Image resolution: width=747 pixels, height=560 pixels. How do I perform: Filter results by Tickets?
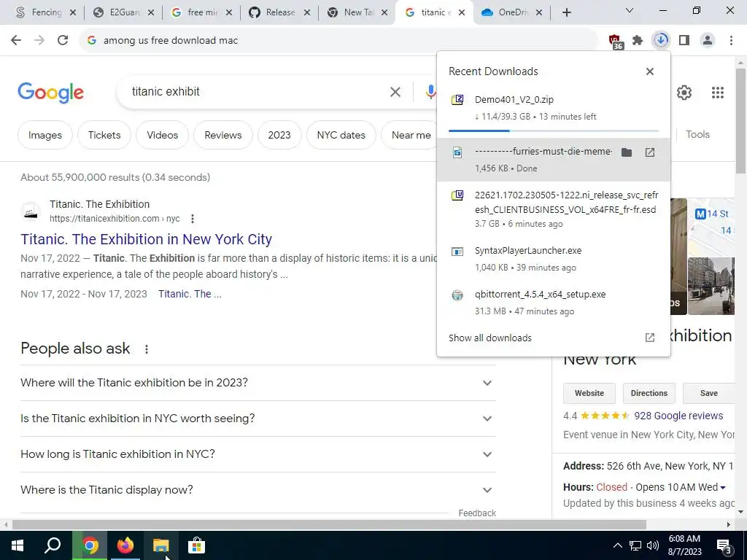(x=104, y=135)
